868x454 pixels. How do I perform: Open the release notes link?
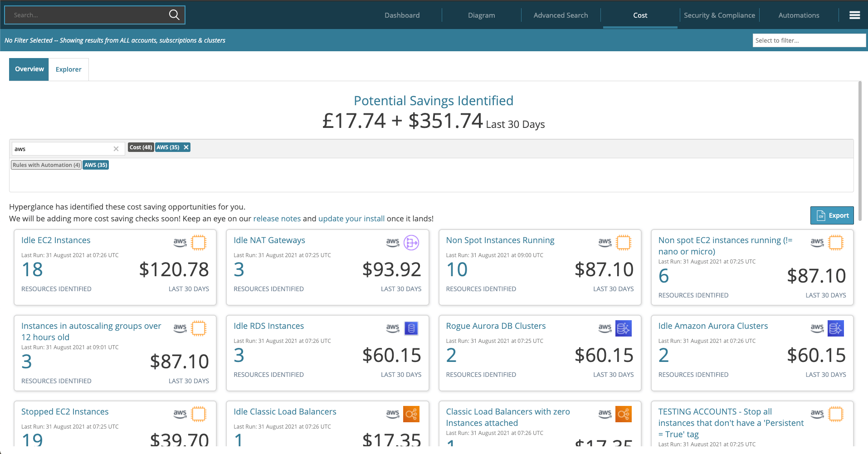point(277,219)
